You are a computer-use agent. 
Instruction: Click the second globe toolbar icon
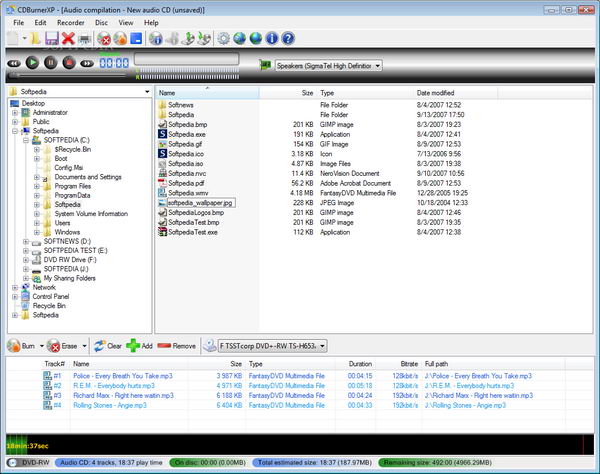[x=256, y=39]
